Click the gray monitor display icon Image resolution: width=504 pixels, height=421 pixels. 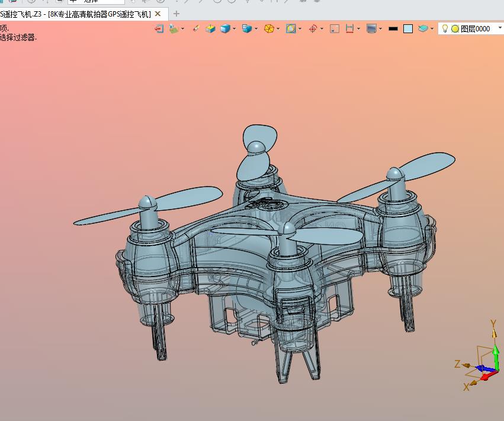(371, 29)
